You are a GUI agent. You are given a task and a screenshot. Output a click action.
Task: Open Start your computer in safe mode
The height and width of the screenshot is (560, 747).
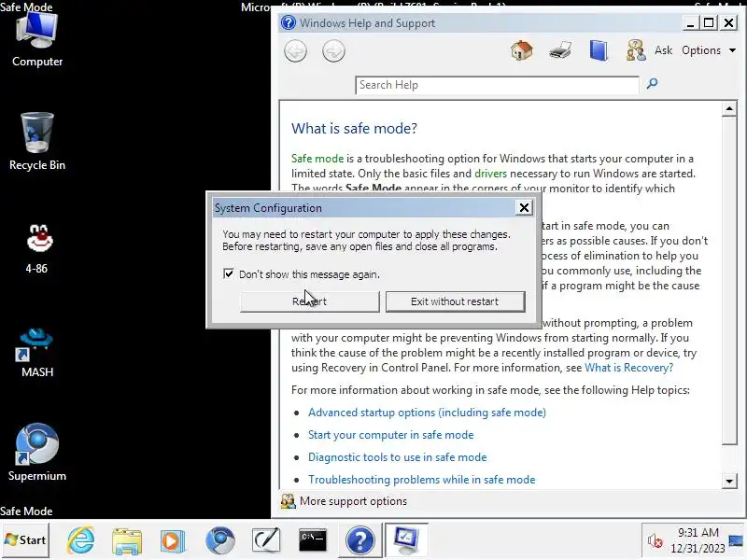coord(390,435)
